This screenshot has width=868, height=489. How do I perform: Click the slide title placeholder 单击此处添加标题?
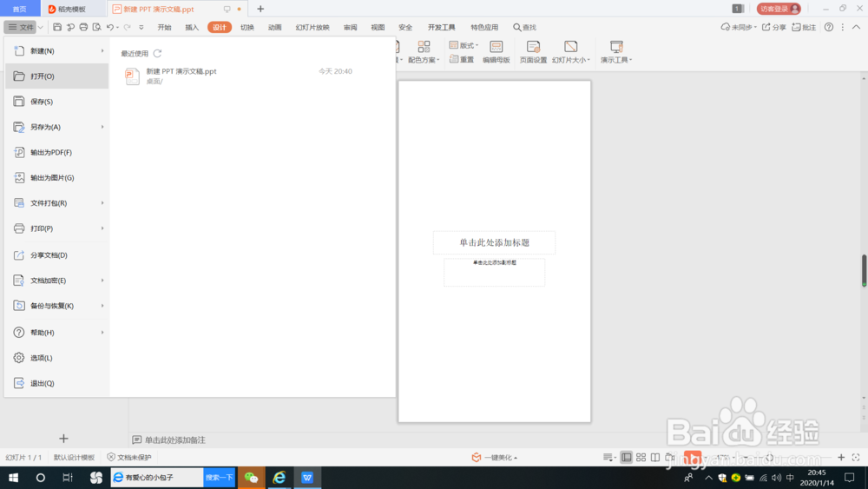click(495, 242)
